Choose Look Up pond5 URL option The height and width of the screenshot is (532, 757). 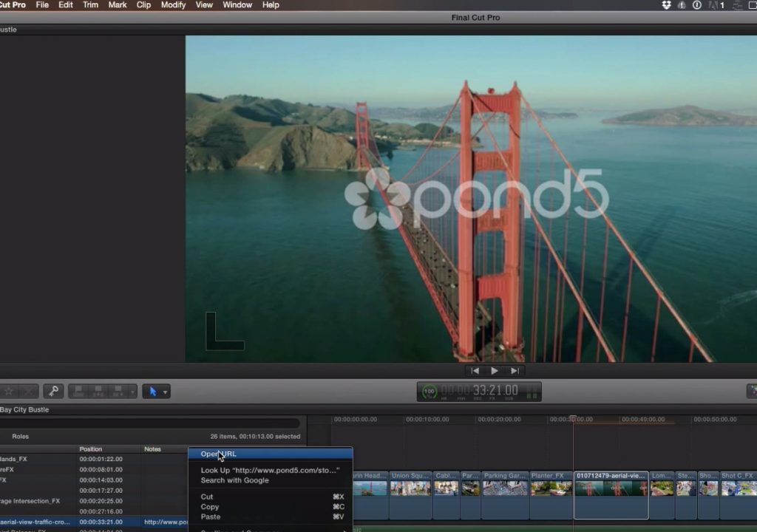click(x=271, y=470)
